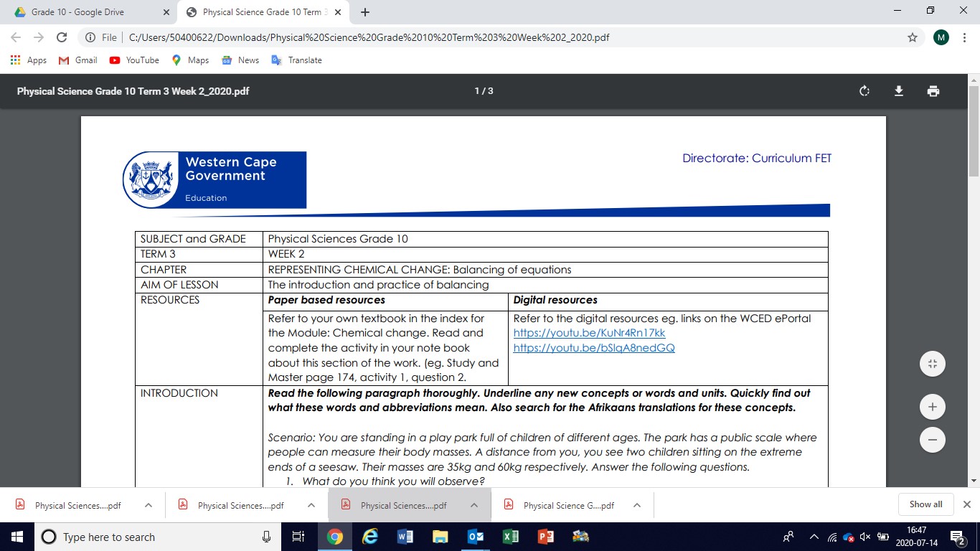
Task: Open the Maps bookmark
Action: click(190, 60)
